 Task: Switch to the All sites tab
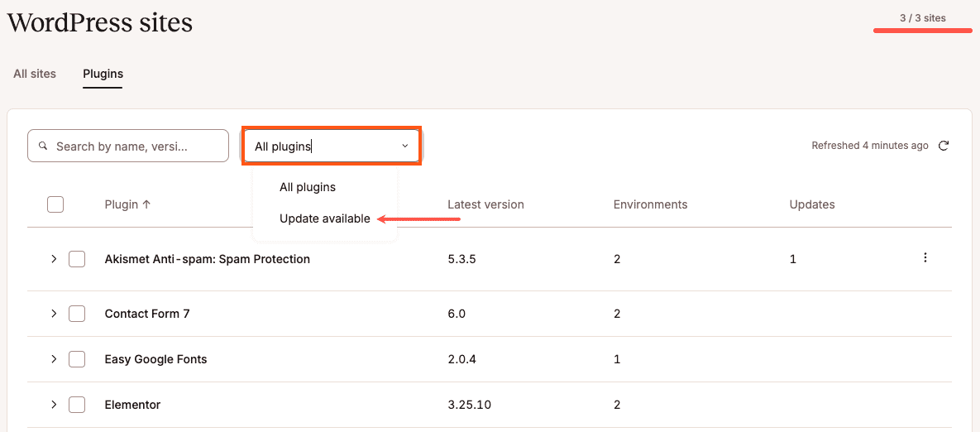[x=35, y=74]
